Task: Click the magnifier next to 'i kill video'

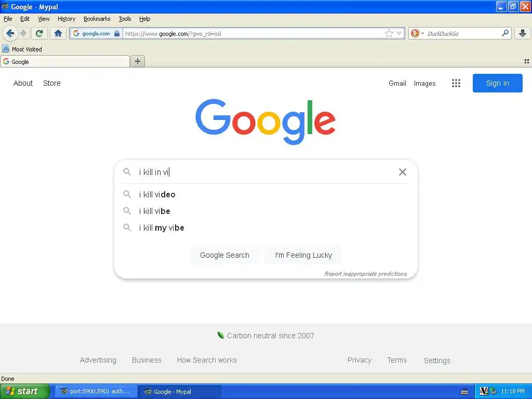Action: (x=127, y=194)
